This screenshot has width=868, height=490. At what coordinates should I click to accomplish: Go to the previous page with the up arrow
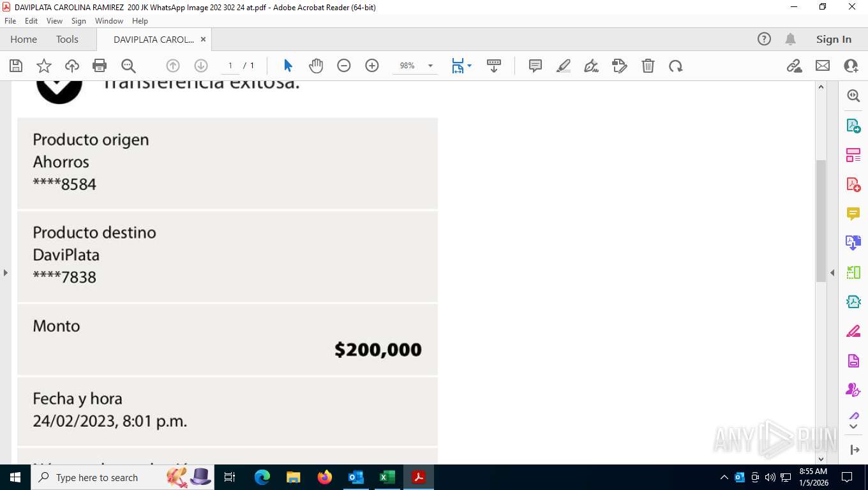(172, 66)
